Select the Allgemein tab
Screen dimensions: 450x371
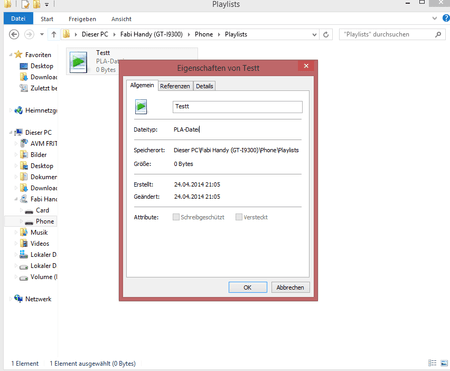(142, 85)
